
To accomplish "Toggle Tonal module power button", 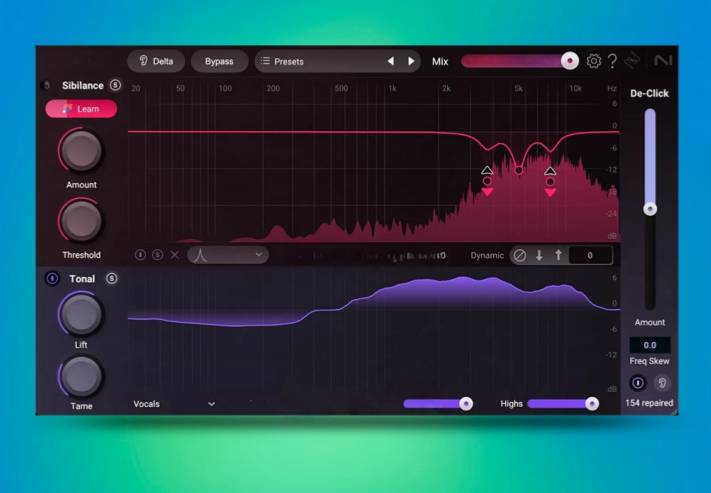I will coord(52,278).
